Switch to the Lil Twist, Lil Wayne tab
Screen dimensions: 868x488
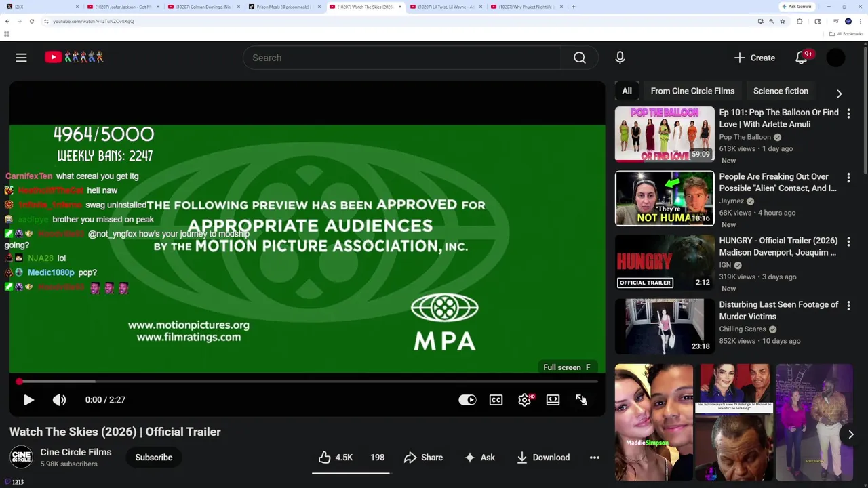pos(446,7)
